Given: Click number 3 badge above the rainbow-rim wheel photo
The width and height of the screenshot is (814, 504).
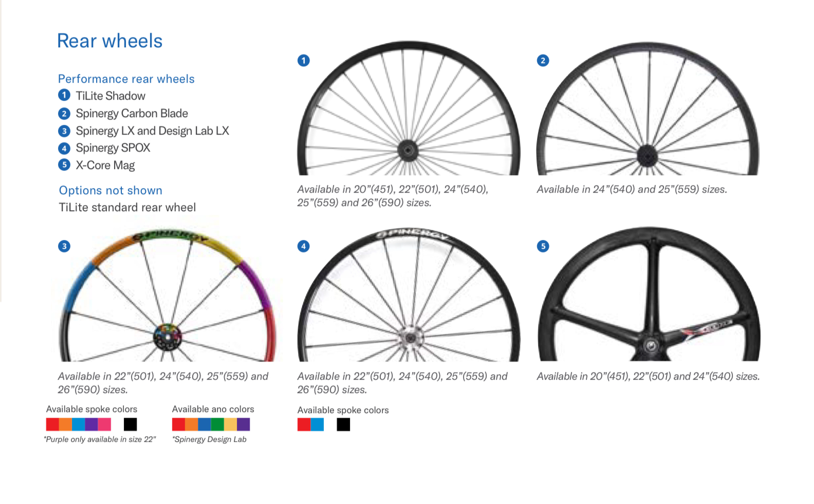Looking at the screenshot, I should click(x=64, y=246).
